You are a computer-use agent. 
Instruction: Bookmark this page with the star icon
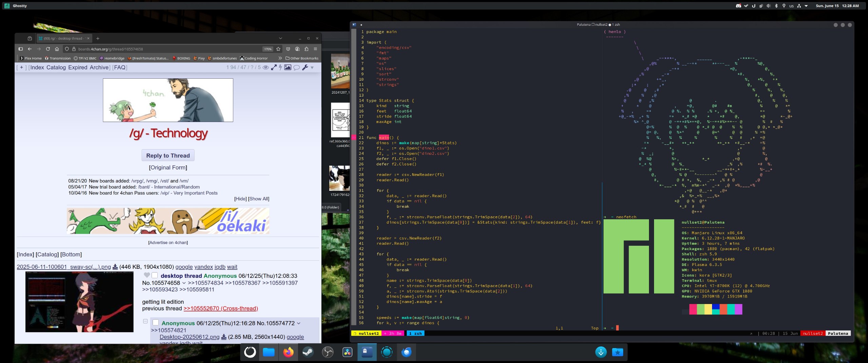[x=278, y=49]
